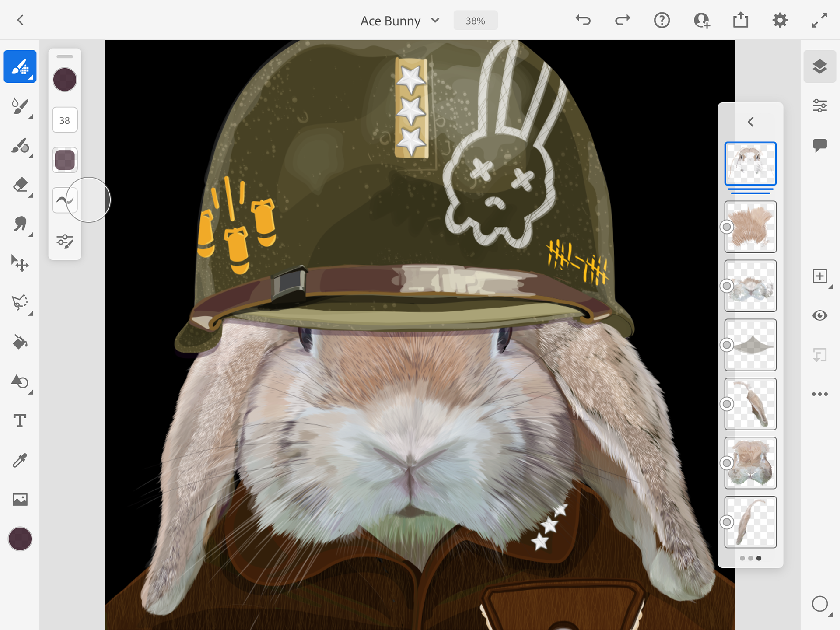The image size is (840, 630).
Task: Toggle radio circle on fur layer thumbnail
Action: point(727,227)
